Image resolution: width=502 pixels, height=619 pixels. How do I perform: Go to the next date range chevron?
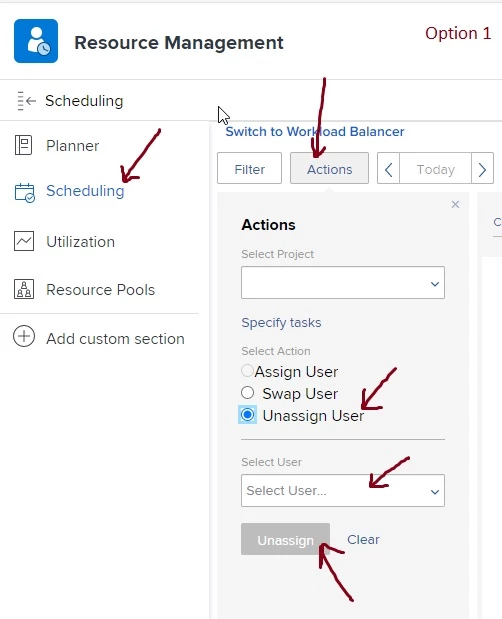[x=482, y=170]
